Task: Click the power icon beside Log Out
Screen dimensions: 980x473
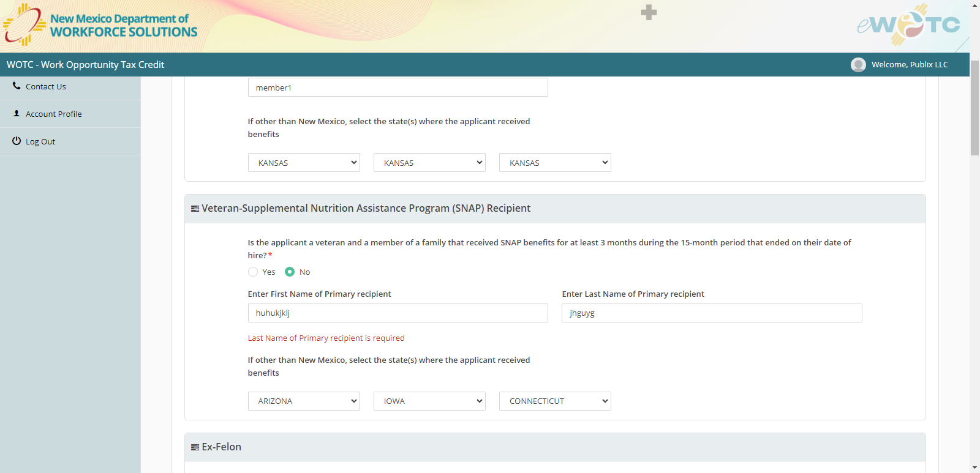Action: tap(17, 141)
